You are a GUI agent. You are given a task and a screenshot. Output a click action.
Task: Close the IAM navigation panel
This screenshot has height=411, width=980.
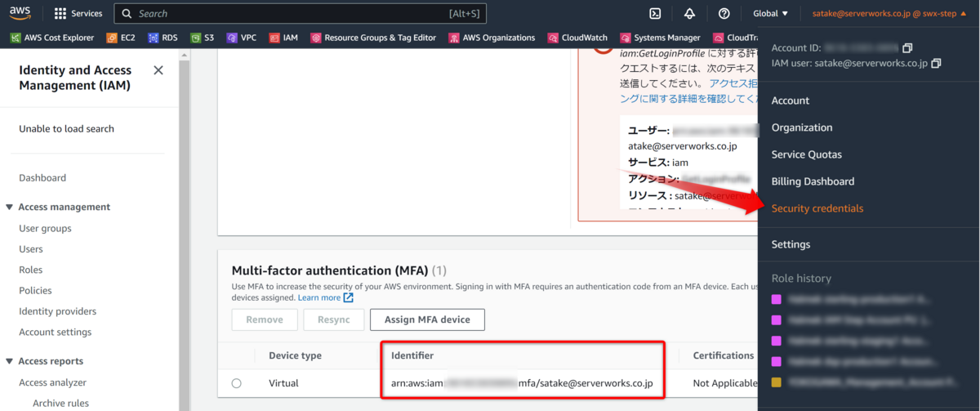pyautogui.click(x=158, y=70)
